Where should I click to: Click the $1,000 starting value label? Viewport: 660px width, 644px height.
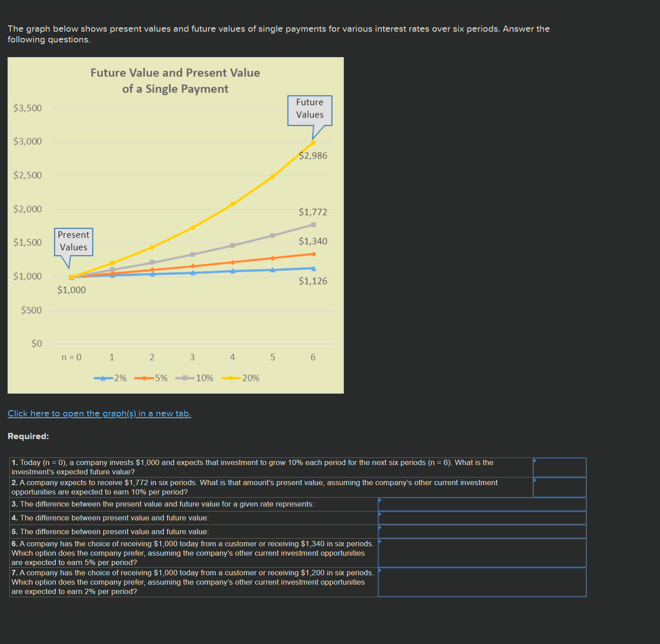tap(71, 290)
